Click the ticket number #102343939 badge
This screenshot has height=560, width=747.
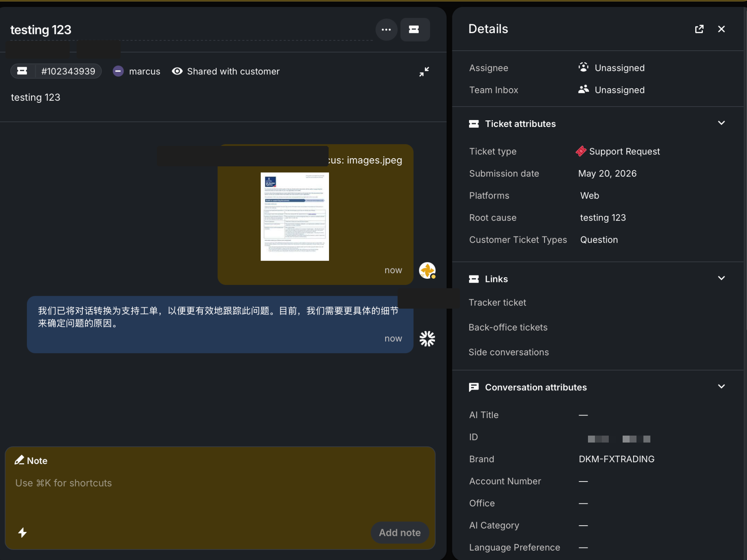(x=56, y=71)
